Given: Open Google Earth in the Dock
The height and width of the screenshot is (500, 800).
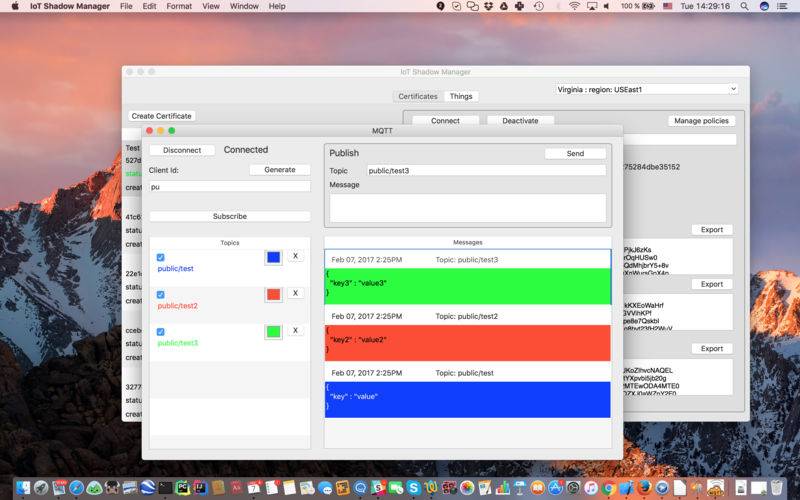Looking at the screenshot, I should tap(147, 488).
